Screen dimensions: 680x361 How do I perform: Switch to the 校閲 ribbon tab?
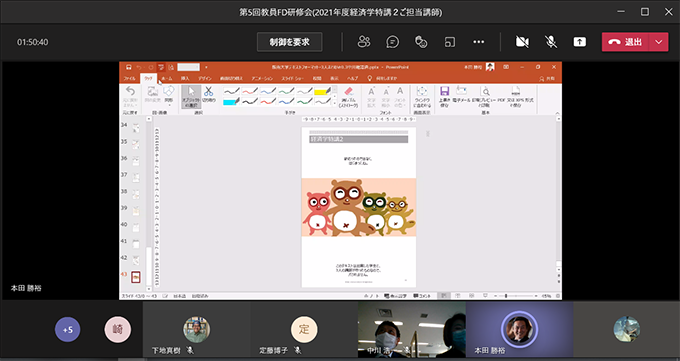click(x=317, y=79)
